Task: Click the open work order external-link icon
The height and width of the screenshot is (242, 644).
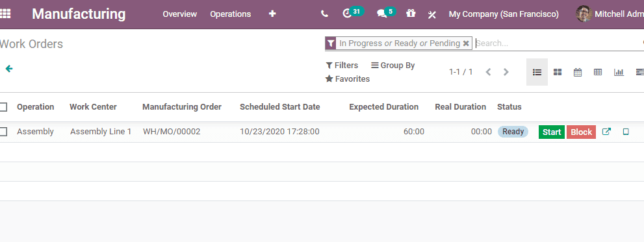Action: pos(606,132)
